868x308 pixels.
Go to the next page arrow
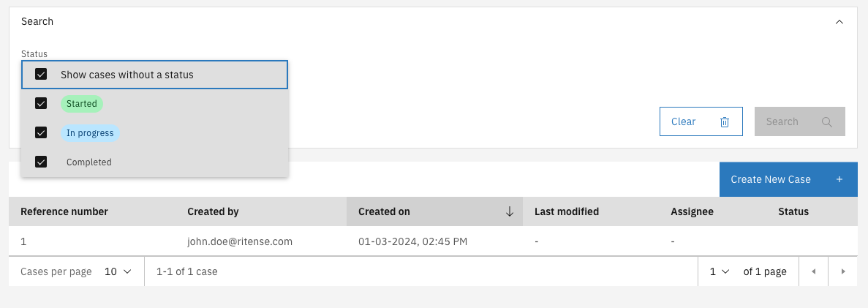(x=842, y=271)
